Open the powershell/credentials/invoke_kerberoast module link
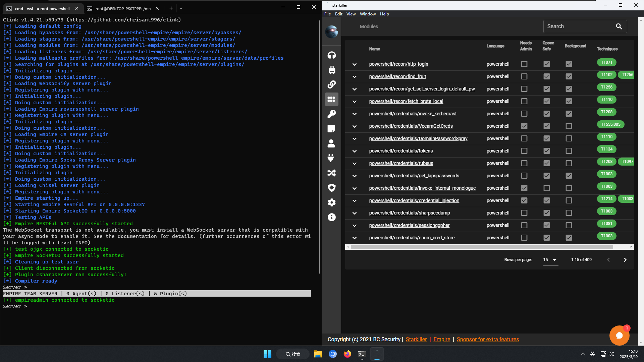The height and width of the screenshot is (362, 644). click(413, 114)
